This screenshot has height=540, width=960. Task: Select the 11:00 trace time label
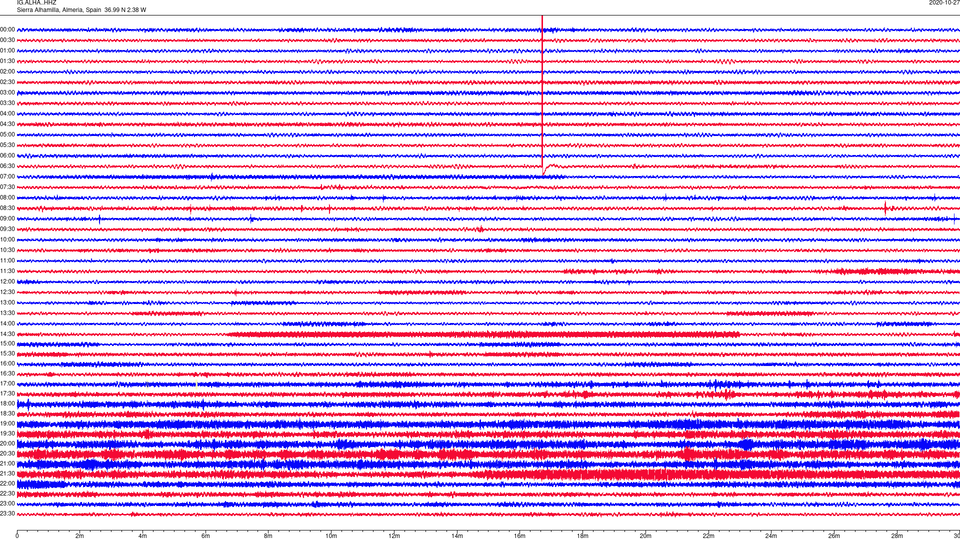pos(7,261)
